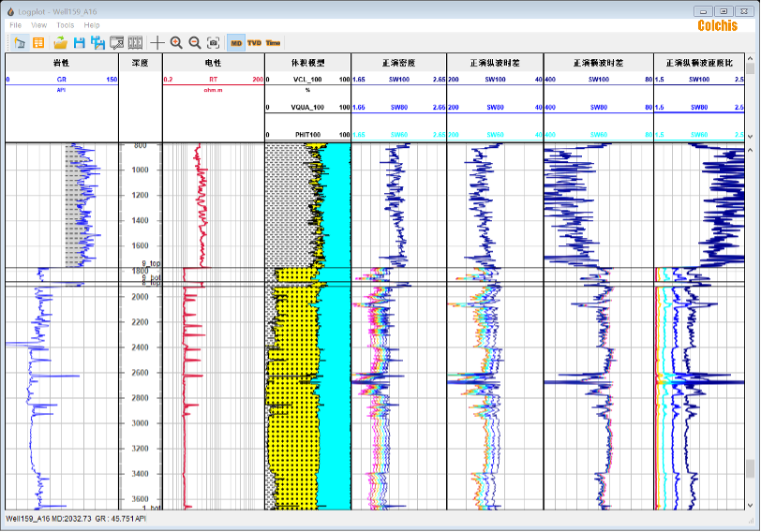Image resolution: width=761 pixels, height=532 pixels.
Task: Select the 体积模型 track header
Action: click(307, 63)
